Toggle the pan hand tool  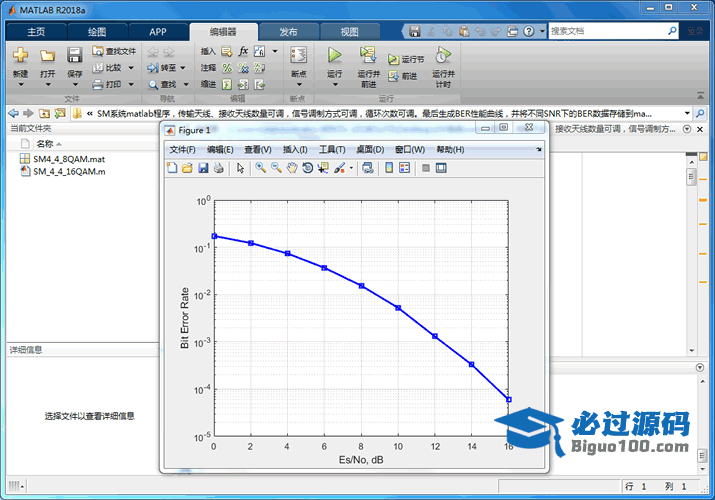click(x=292, y=168)
